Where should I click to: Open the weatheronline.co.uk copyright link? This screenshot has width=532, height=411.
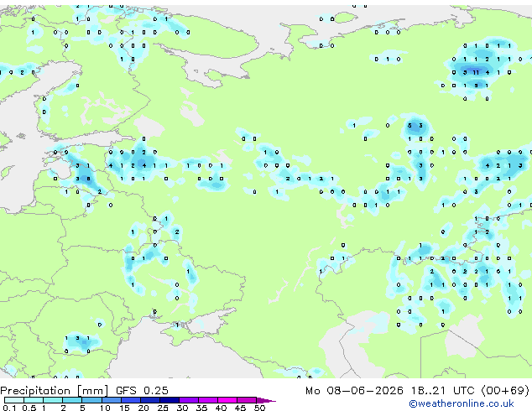(462, 403)
